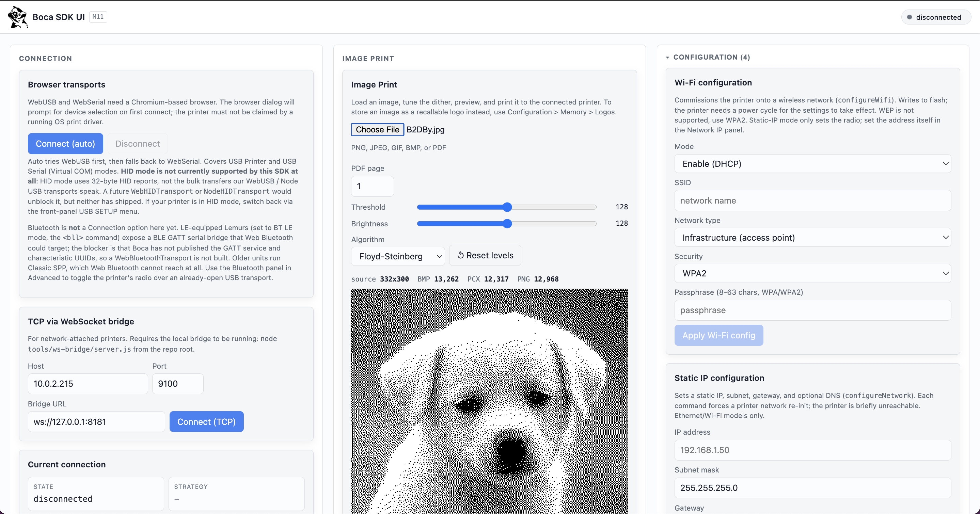Click the Wi-Fi configuration heading
Screen dimensions: 980x514
click(x=713, y=82)
